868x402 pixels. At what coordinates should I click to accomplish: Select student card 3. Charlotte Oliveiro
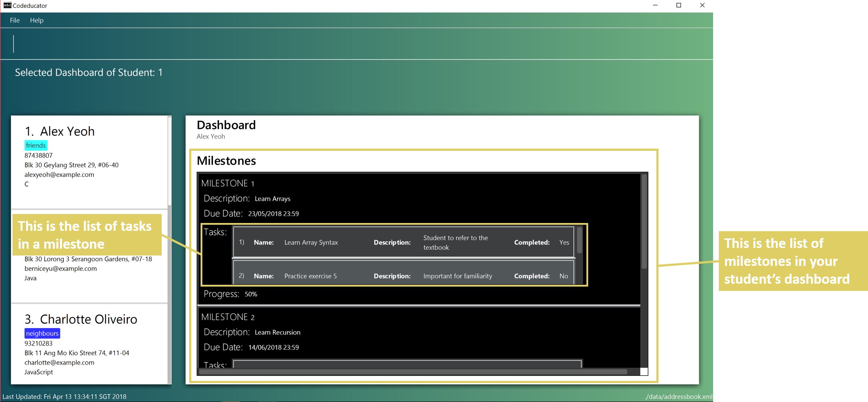(89, 344)
